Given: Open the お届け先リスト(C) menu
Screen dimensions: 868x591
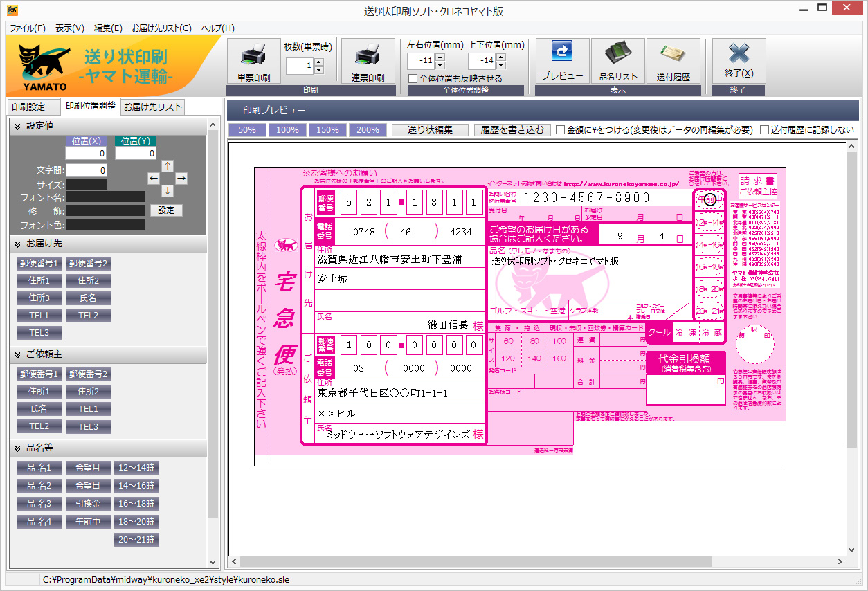Looking at the screenshot, I should pos(162,28).
